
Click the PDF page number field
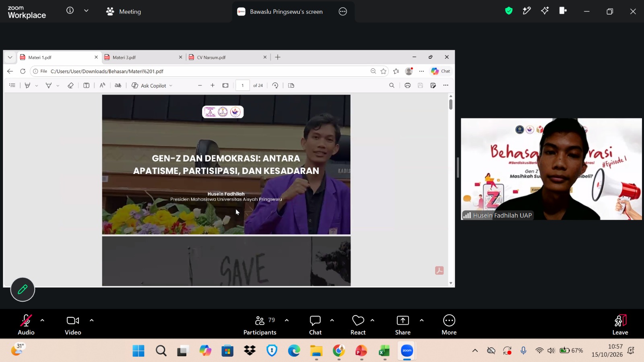click(x=243, y=85)
